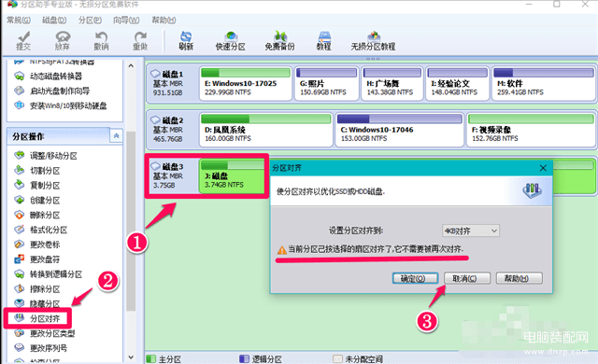Click 取消(C) in the dialog
This screenshot has height=364, width=598.
[467, 278]
